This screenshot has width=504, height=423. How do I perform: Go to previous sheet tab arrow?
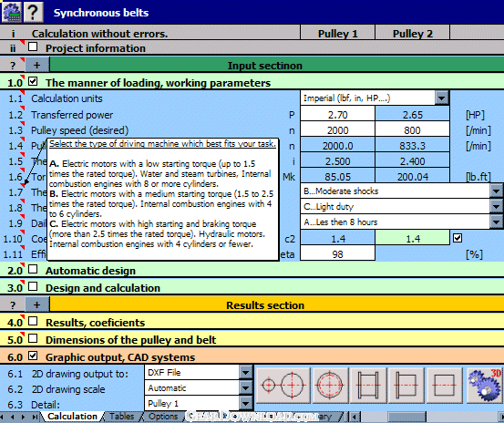coord(13,418)
